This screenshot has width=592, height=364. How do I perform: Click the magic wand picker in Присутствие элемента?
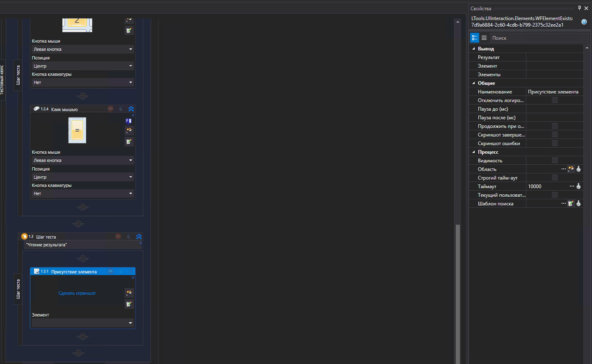pos(129,293)
